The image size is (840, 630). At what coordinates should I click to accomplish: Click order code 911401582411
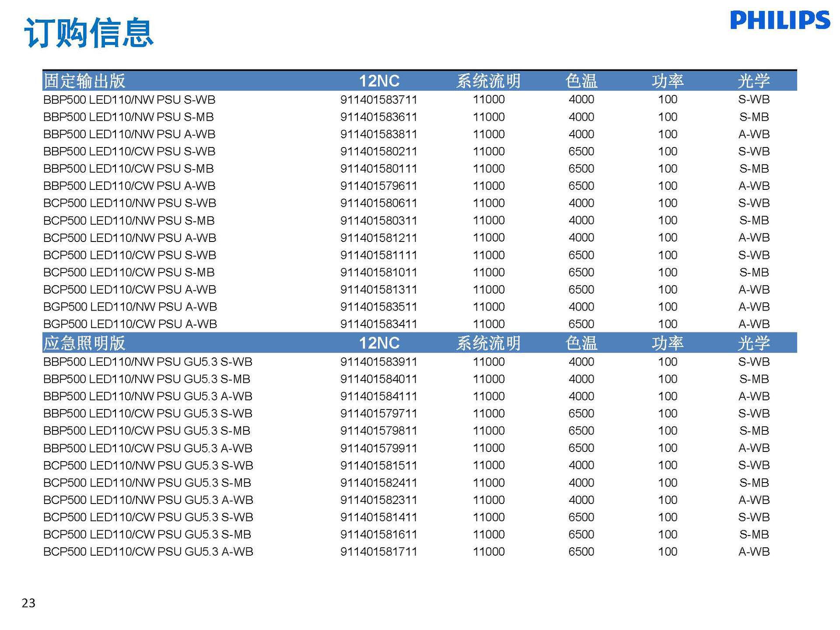tap(378, 483)
